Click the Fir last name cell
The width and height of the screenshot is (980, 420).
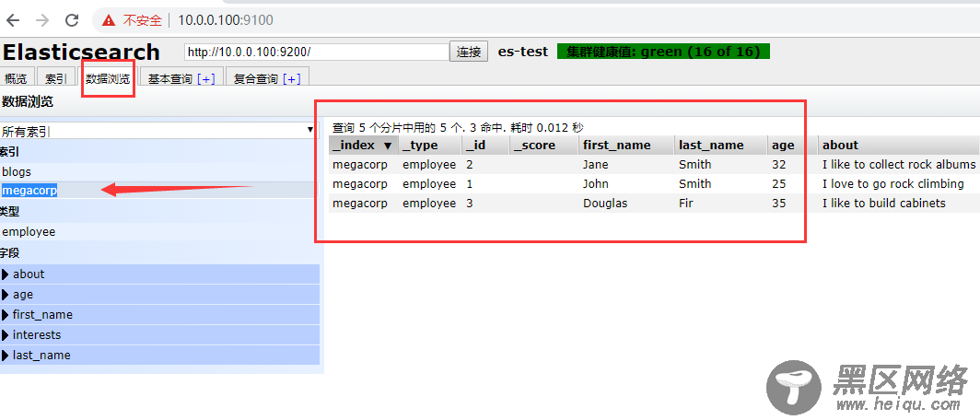[x=685, y=204]
